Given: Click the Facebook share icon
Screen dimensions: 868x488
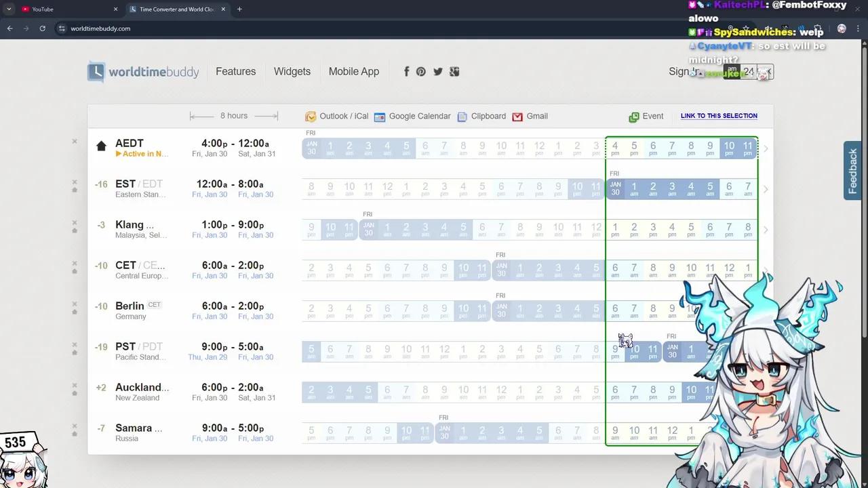Looking at the screenshot, I should [406, 72].
